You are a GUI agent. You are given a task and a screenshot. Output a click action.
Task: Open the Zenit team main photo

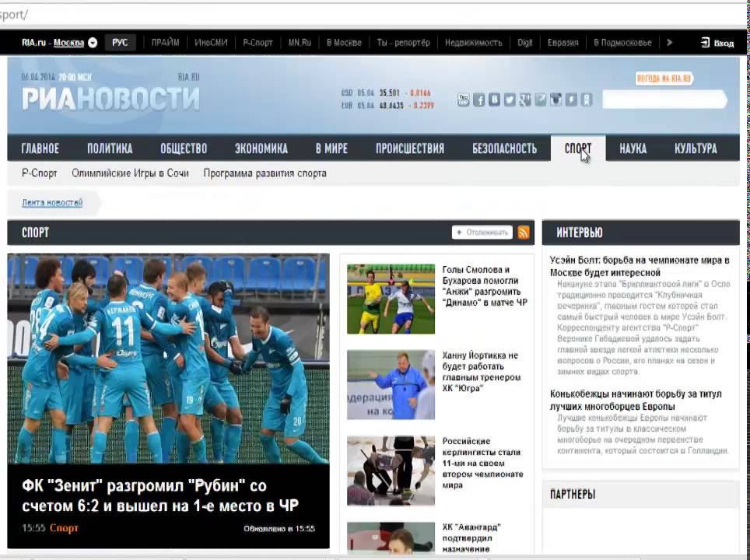point(168,359)
